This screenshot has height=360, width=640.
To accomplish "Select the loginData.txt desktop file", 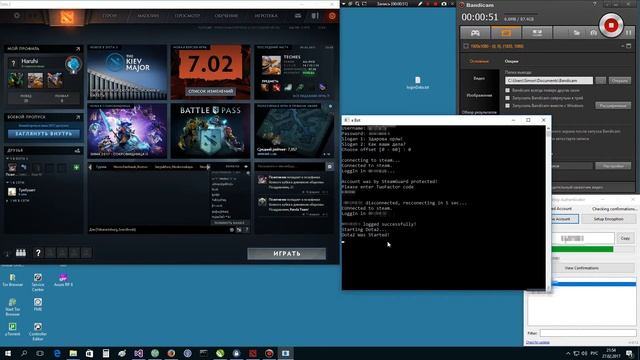I will 418,82.
